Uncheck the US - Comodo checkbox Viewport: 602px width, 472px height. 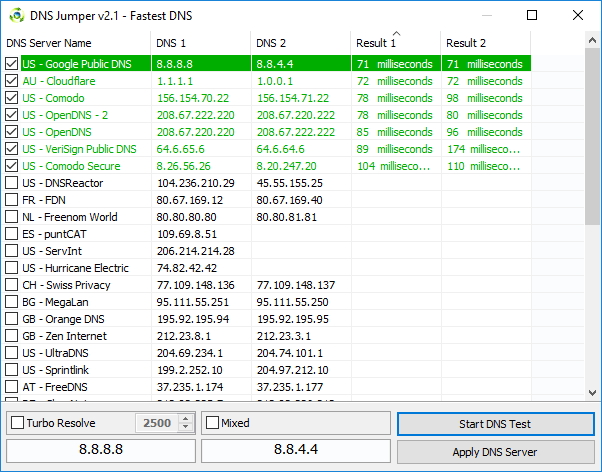point(12,98)
